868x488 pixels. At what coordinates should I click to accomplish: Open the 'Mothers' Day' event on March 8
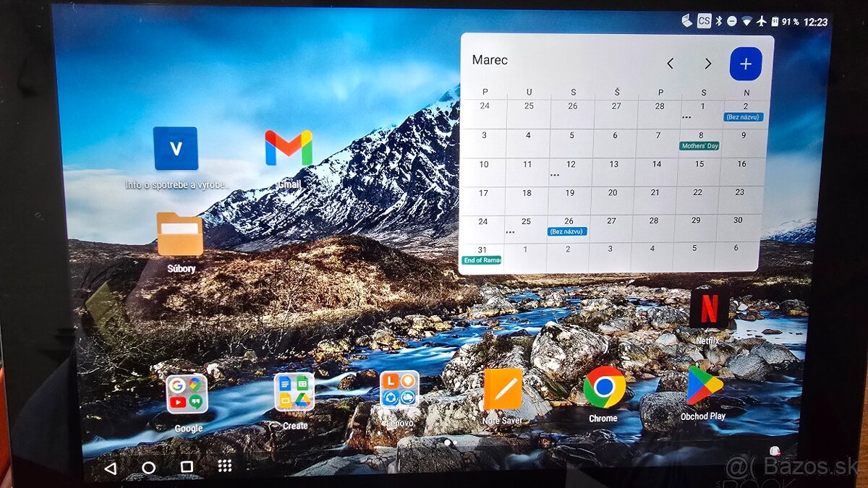[x=699, y=145]
